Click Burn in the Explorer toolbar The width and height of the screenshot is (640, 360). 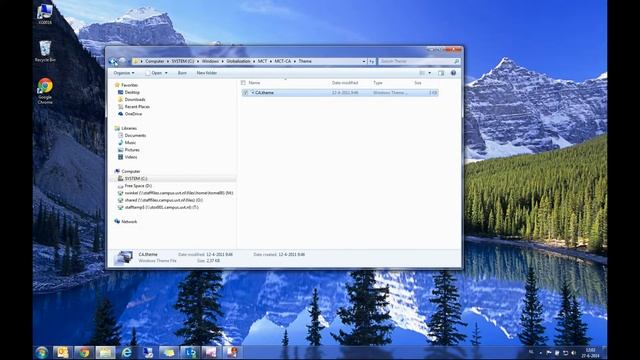[182, 73]
